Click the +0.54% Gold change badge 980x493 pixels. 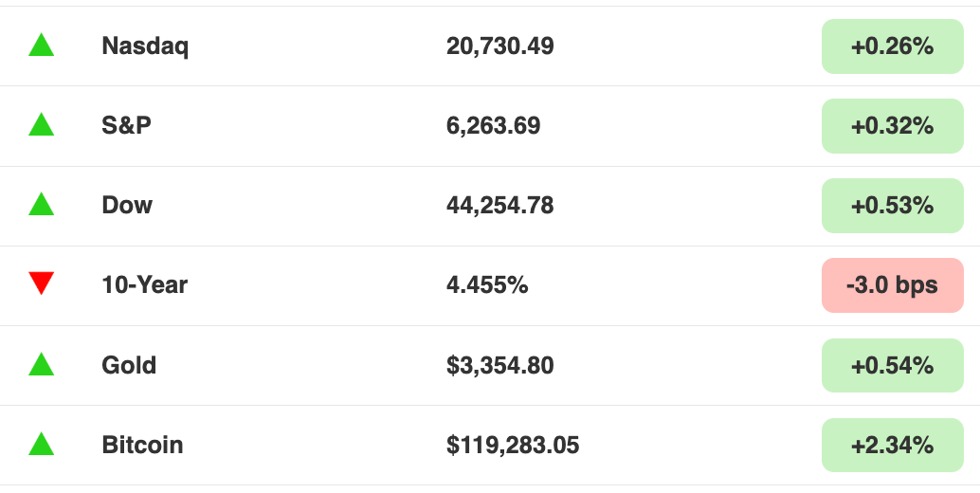(893, 365)
